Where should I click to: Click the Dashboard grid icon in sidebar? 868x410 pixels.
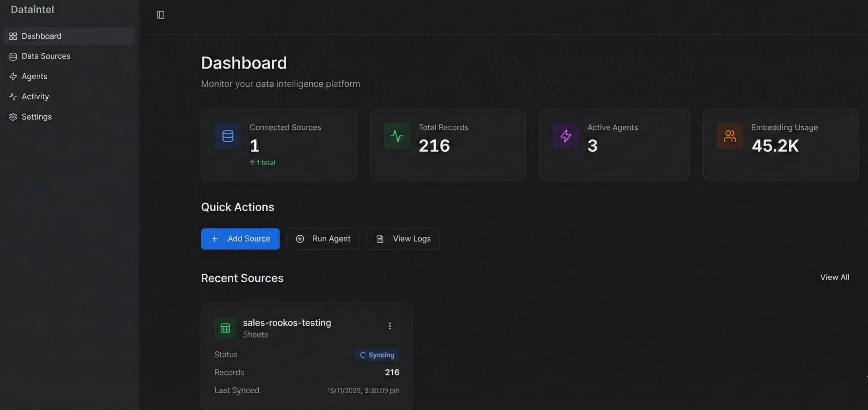(x=13, y=36)
